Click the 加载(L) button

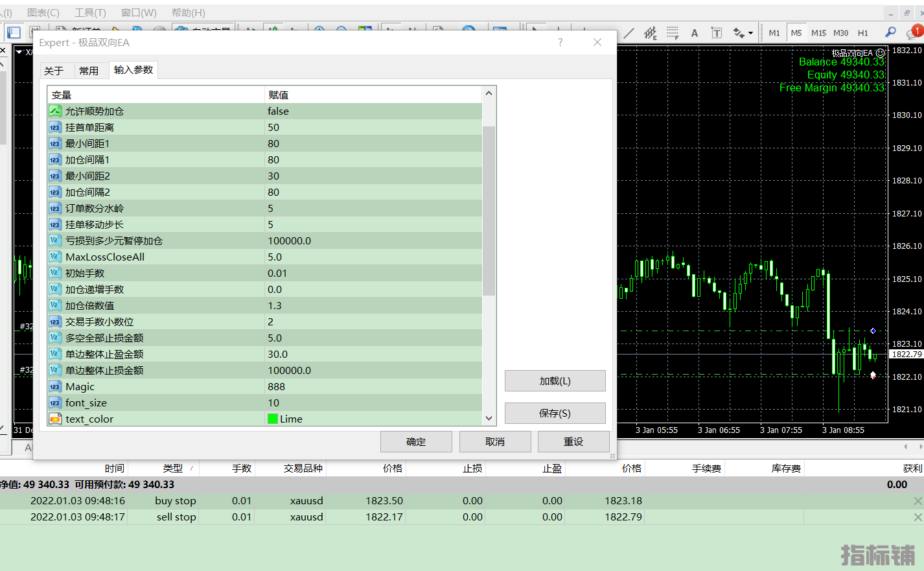[x=555, y=381]
